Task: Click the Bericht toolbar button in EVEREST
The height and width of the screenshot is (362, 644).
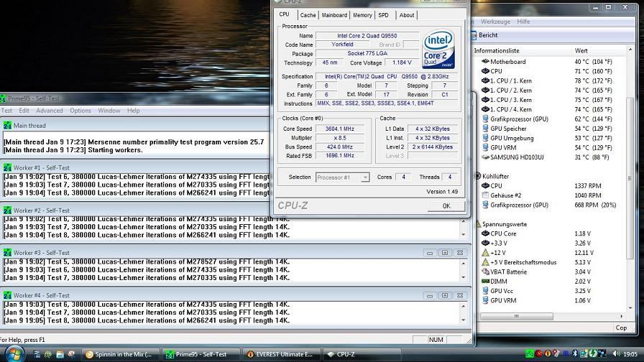Action: point(484,35)
